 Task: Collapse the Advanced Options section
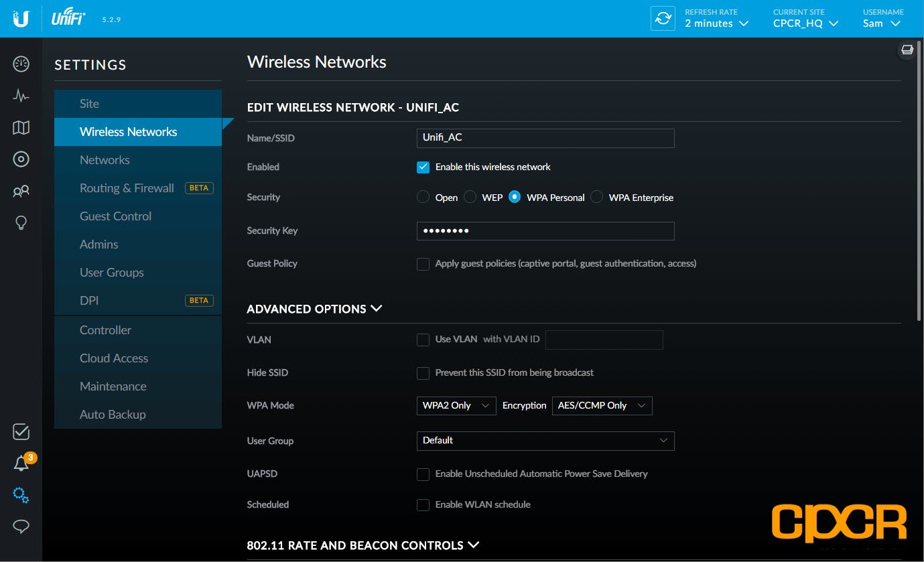(x=314, y=309)
